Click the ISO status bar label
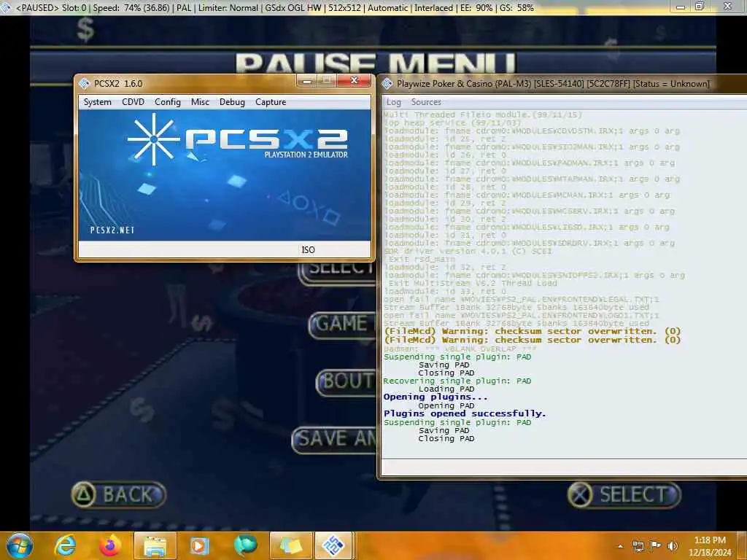Viewport: 747px width, 560px height. [308, 249]
